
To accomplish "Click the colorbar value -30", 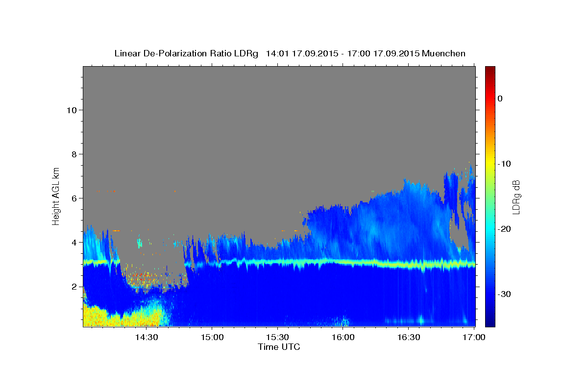I will coord(505,294).
